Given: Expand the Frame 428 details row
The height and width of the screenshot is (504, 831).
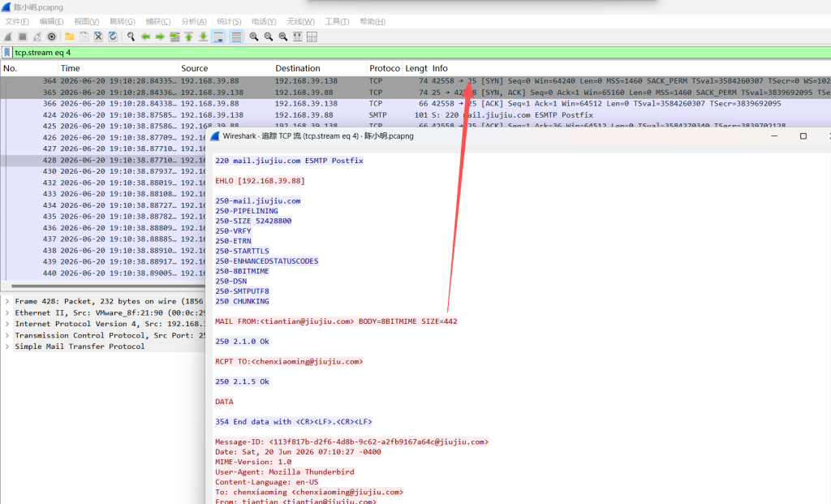Looking at the screenshot, I should point(6,301).
